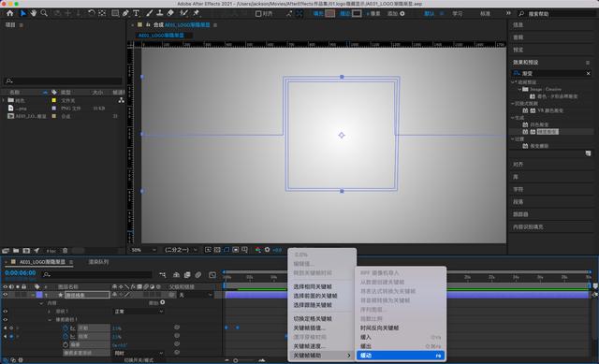
Task: Select the Pen tool
Action: 125,13
